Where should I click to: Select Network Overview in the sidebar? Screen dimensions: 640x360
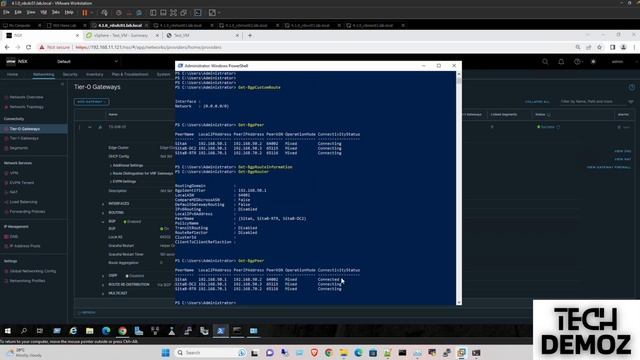pyautogui.click(x=26, y=97)
